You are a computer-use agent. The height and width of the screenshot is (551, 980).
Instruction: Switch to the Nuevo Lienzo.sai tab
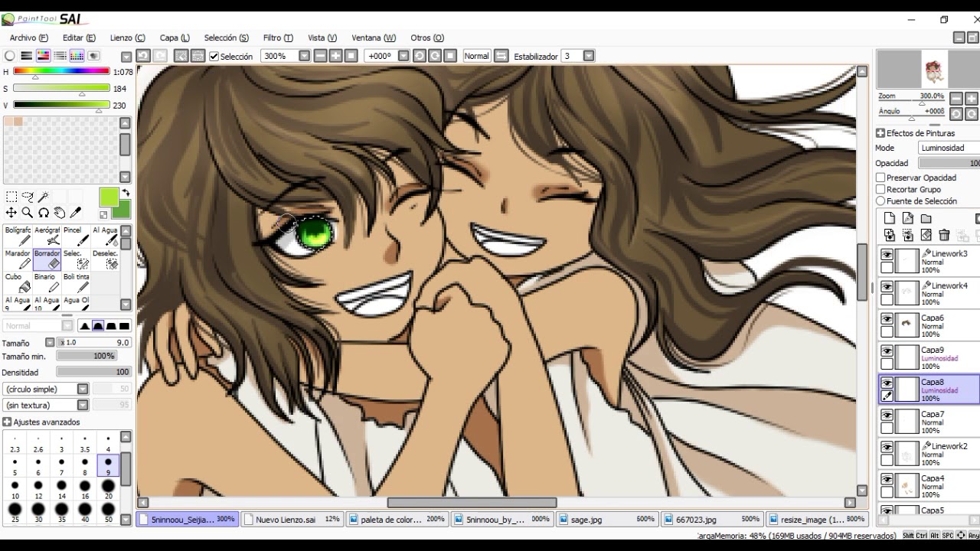(292, 519)
